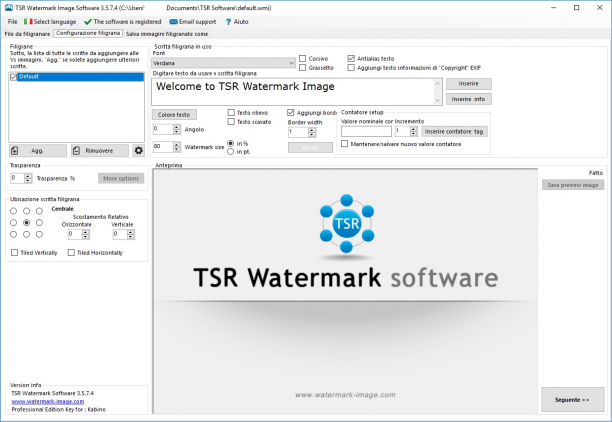Enable the Corsivo checkbox
The width and height of the screenshot is (612, 422).
tap(302, 58)
